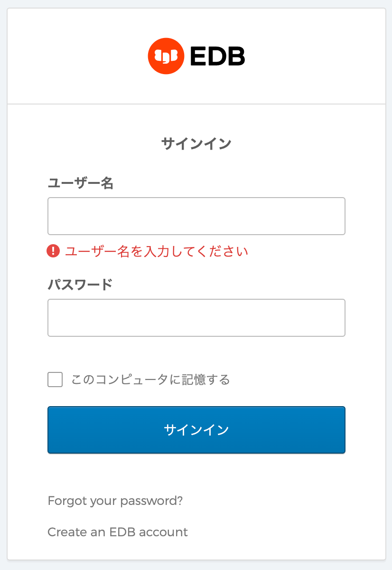Image resolution: width=392 pixels, height=570 pixels.
Task: Open the Forgot your password? link
Action: [115, 501]
